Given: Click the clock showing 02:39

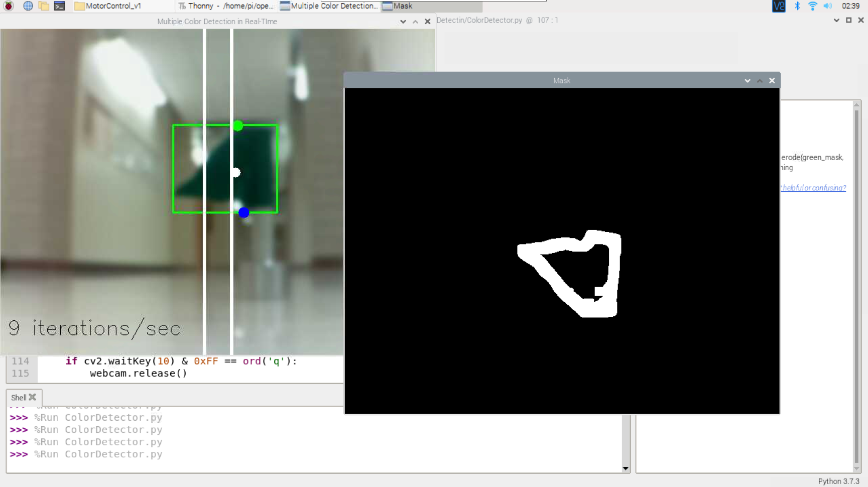Looking at the screenshot, I should coord(852,7).
